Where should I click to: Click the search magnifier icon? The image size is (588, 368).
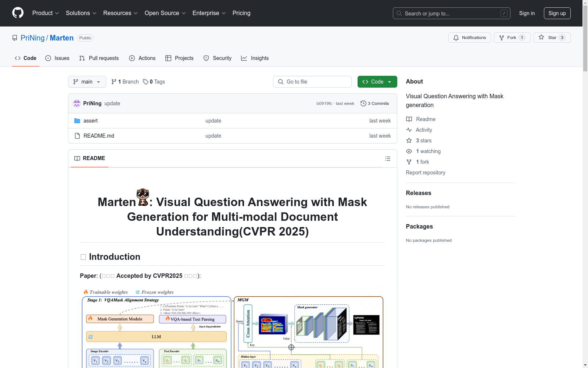click(399, 13)
